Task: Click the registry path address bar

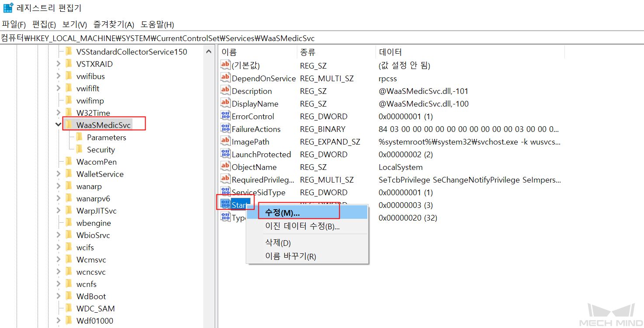Action: click(322, 38)
